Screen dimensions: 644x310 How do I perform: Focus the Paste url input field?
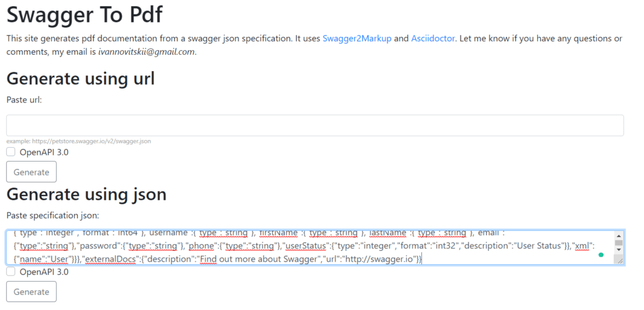click(315, 125)
